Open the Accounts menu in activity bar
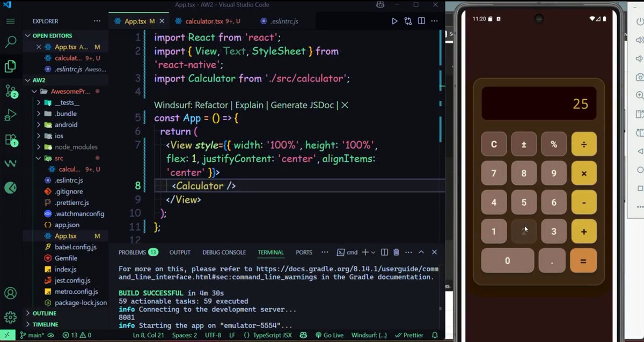This screenshot has height=342, width=644. (x=10, y=293)
